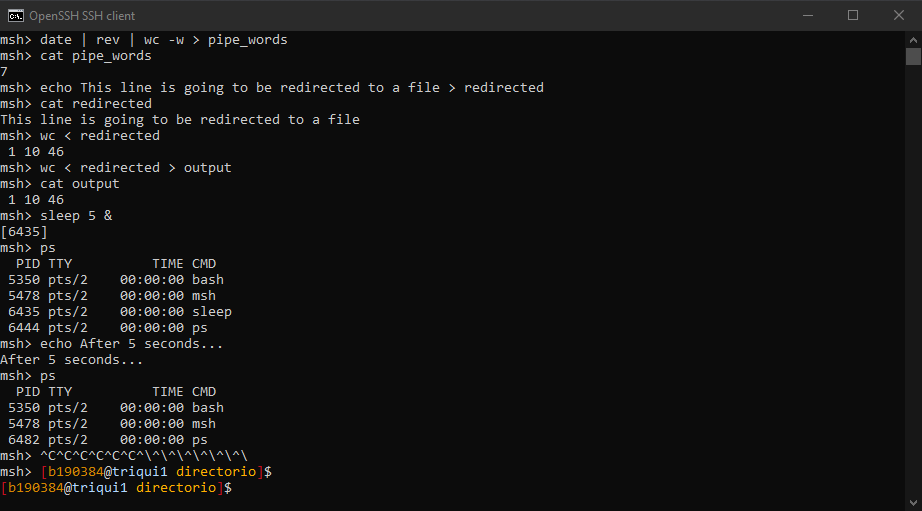The height and width of the screenshot is (511, 922).
Task: Minimize the OpenSSH SSH client window
Action: pyautogui.click(x=808, y=15)
